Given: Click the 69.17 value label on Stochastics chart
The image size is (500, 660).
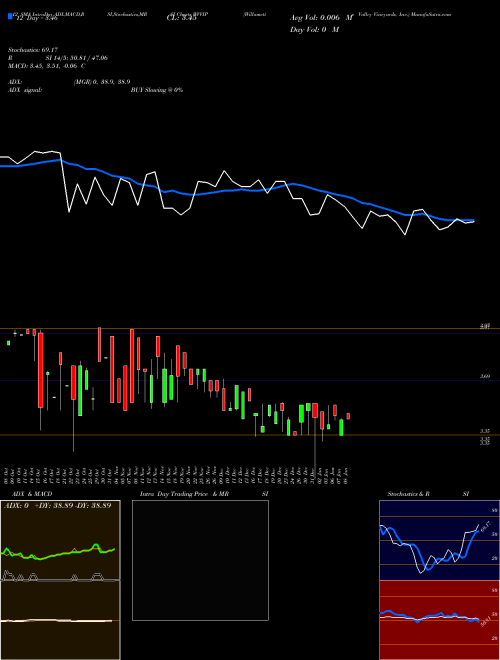Looking at the screenshot, I should coord(485,527).
